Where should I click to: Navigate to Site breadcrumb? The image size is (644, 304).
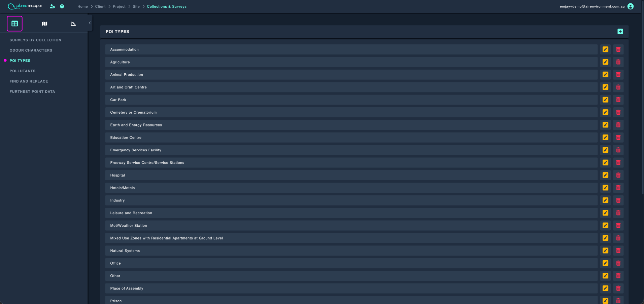click(136, 6)
